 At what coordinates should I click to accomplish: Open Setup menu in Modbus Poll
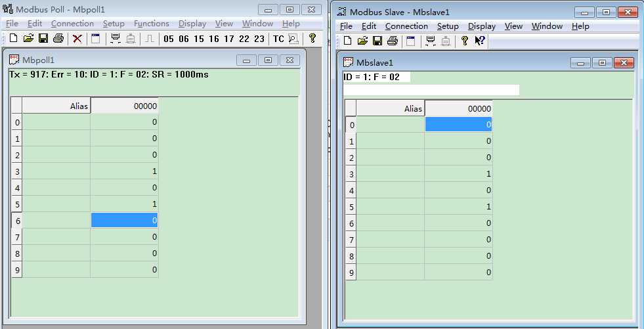tap(114, 24)
